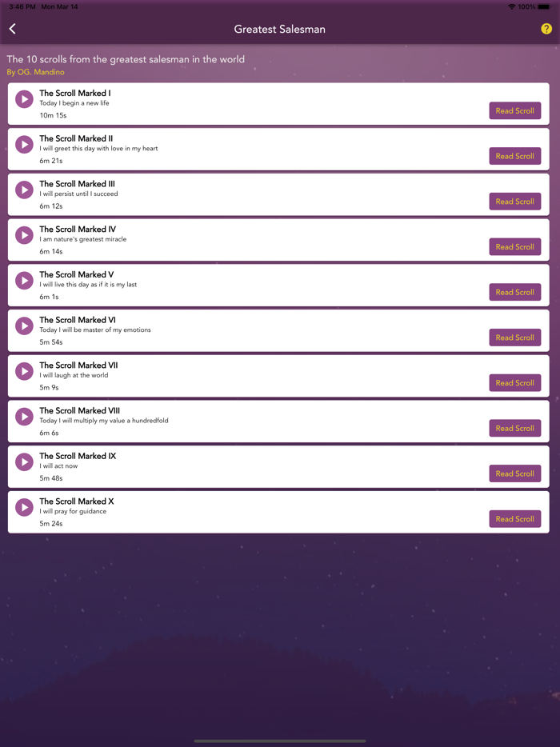Read Scroll for The Scroll Marked X
Image resolution: width=560 pixels, height=747 pixels.
[x=514, y=518]
